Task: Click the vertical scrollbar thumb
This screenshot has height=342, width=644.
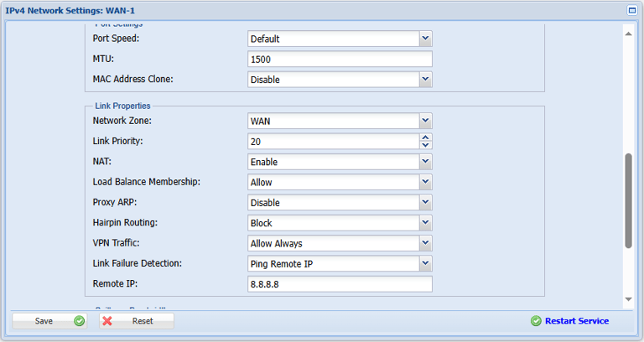Action: click(628, 201)
